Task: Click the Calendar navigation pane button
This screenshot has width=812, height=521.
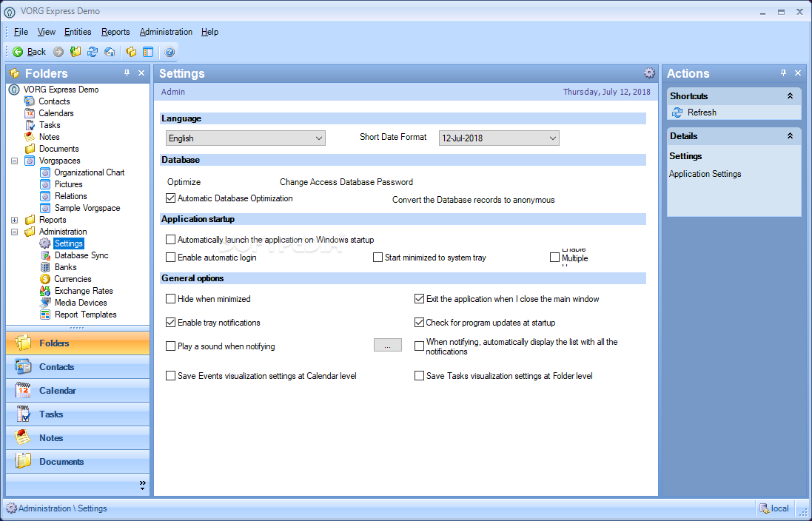Action: (78, 391)
